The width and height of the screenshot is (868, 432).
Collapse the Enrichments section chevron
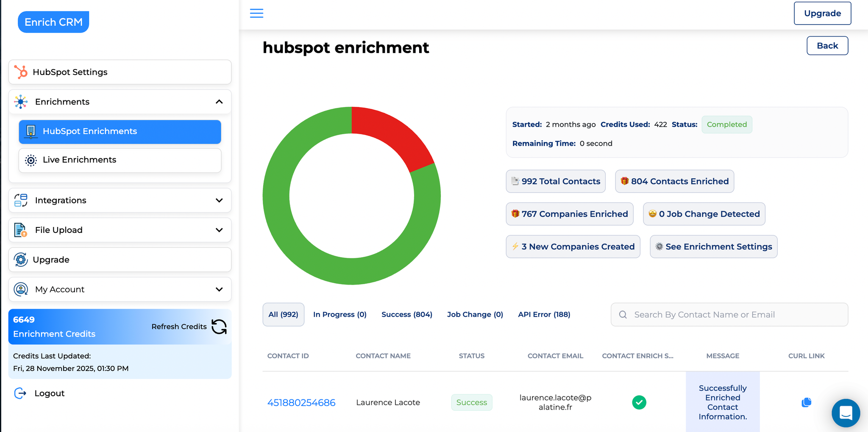[219, 102]
